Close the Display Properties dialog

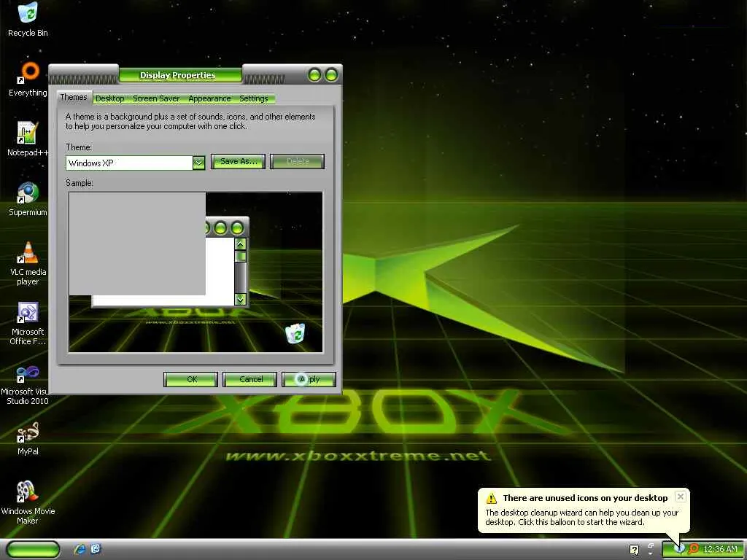[x=331, y=75]
